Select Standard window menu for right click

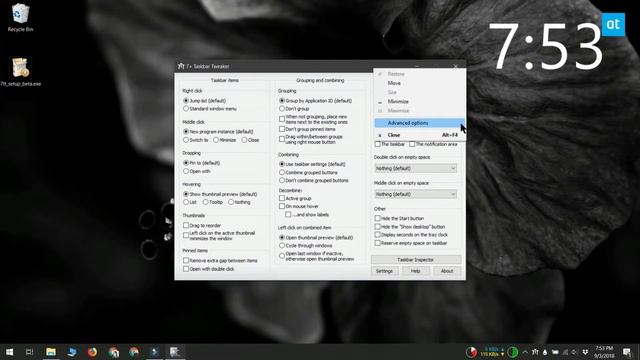pyautogui.click(x=211, y=109)
